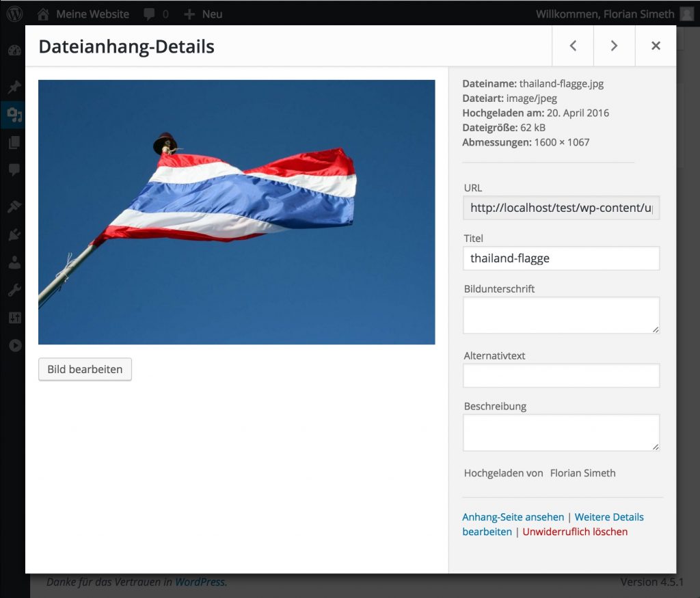Select the Posts pin icon

tap(14, 87)
